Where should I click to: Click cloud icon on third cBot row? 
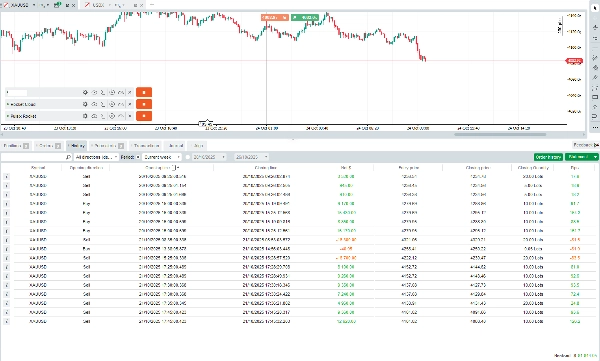(x=94, y=116)
